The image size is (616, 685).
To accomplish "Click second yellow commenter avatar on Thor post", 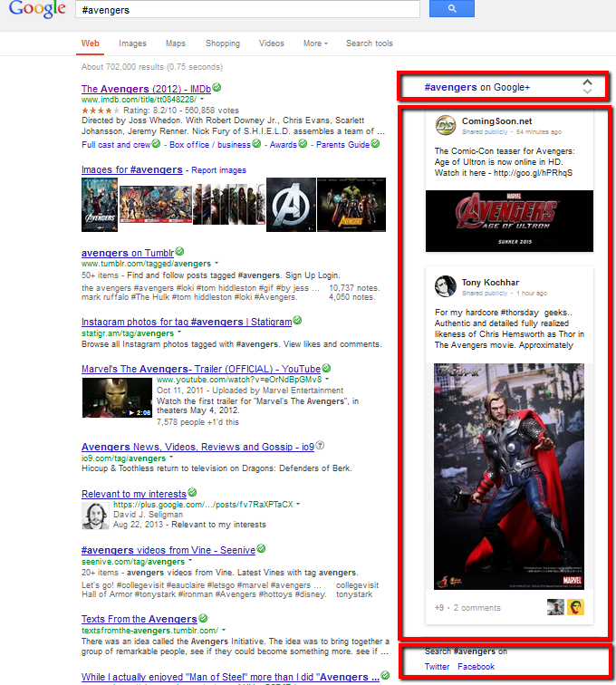I will [575, 607].
